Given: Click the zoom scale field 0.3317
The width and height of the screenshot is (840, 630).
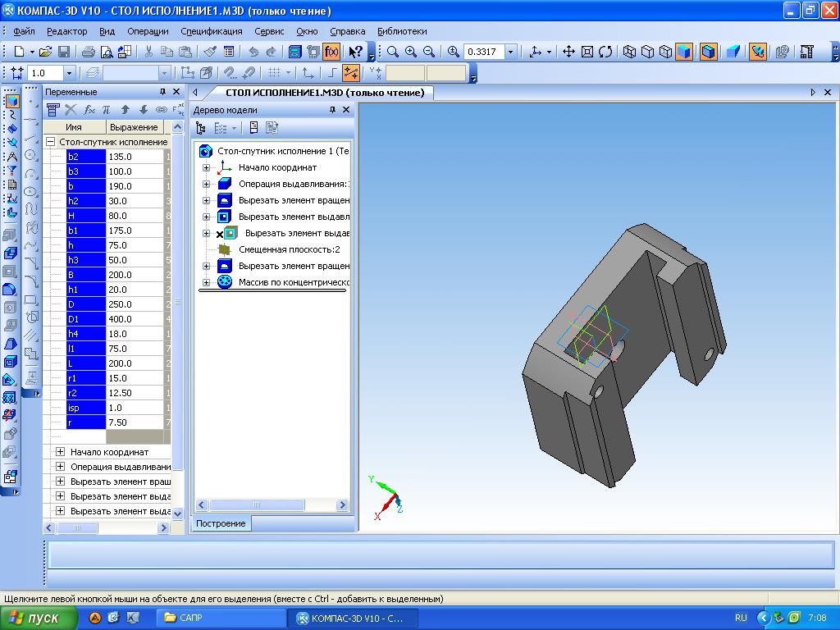Looking at the screenshot, I should tap(484, 52).
